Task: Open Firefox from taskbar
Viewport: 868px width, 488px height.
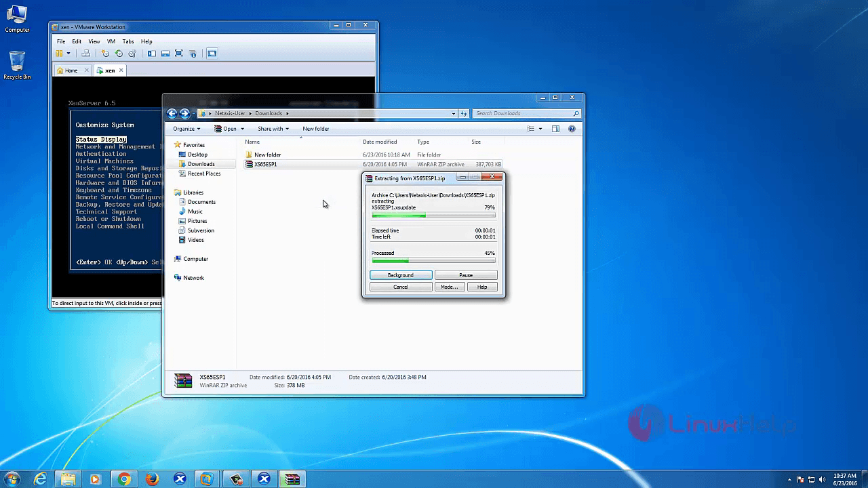Action: [x=152, y=479]
